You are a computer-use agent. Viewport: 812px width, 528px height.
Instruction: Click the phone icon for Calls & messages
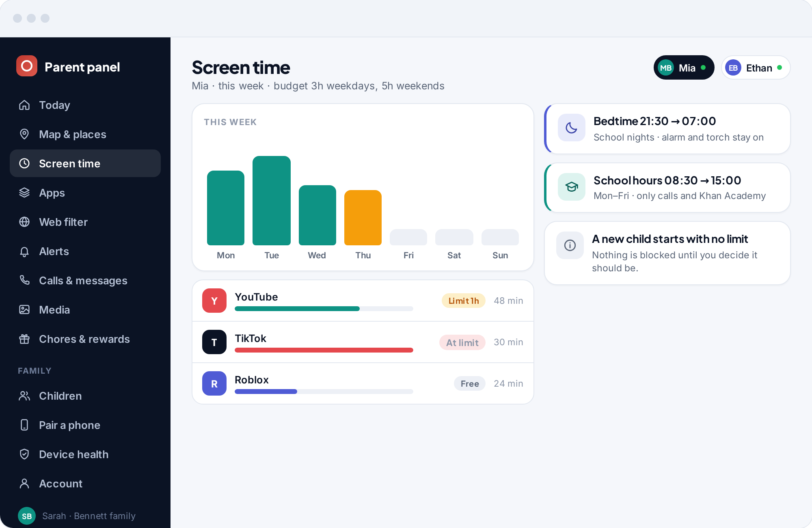click(x=24, y=281)
